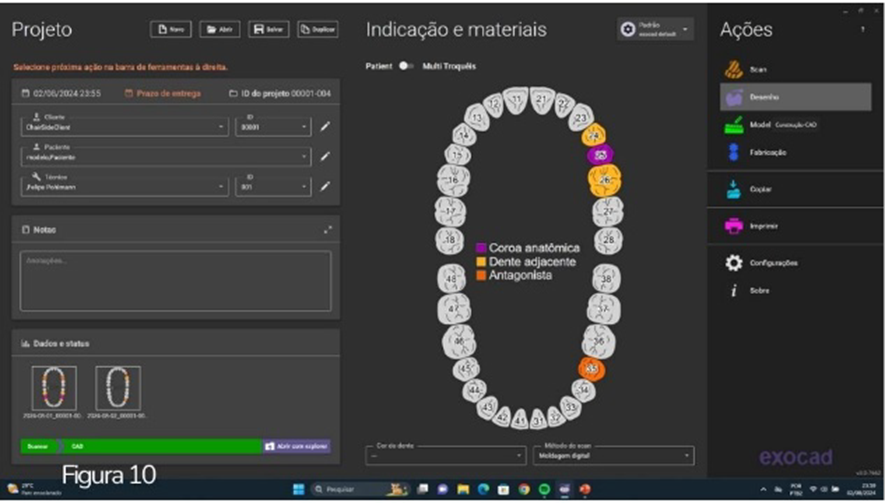Image resolution: width=885 pixels, height=503 pixels.
Task: Click the Novo project button
Action: pyautogui.click(x=171, y=30)
